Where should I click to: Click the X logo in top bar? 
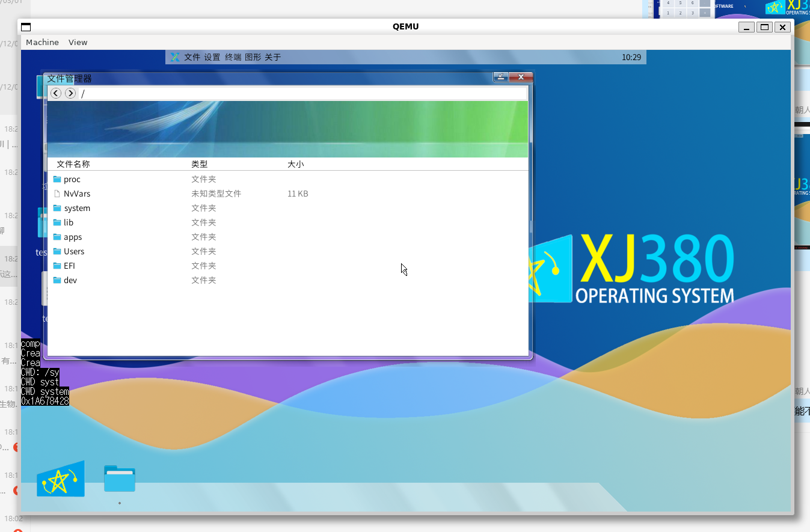pos(174,57)
